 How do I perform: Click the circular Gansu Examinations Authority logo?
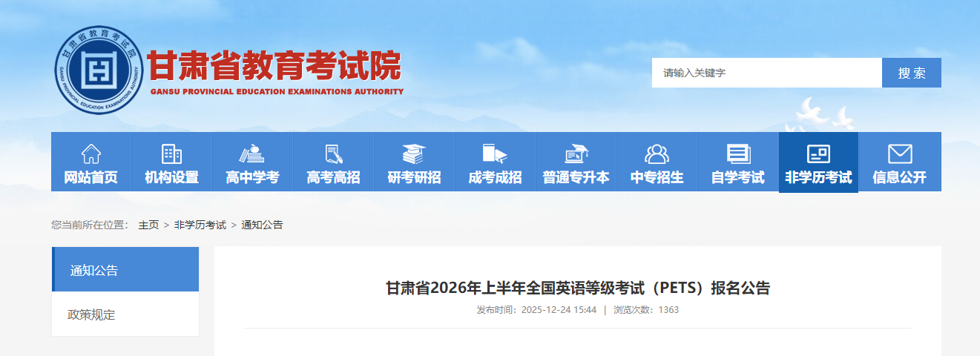(98, 70)
